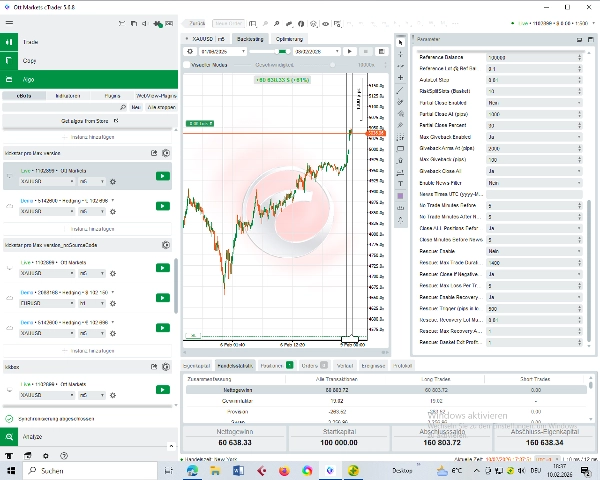Switch to the Optimierung tab
The height and width of the screenshot is (480, 600).
coord(289,39)
